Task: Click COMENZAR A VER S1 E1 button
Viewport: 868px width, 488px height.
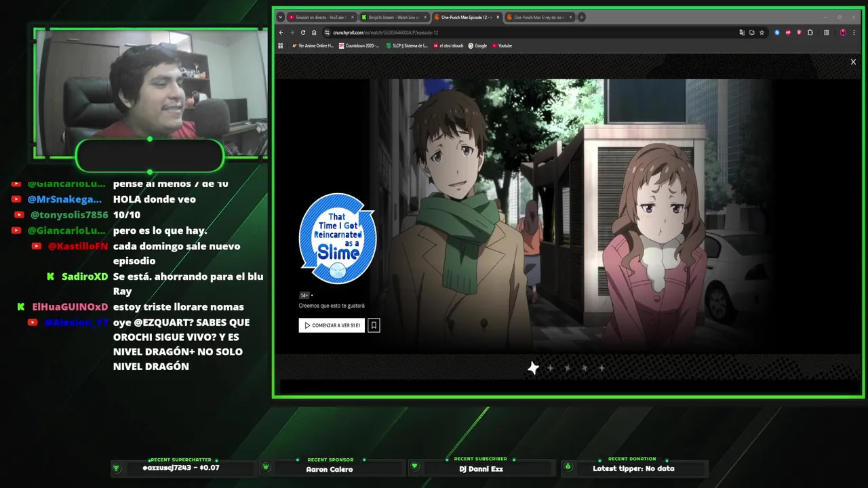Action: [x=332, y=325]
